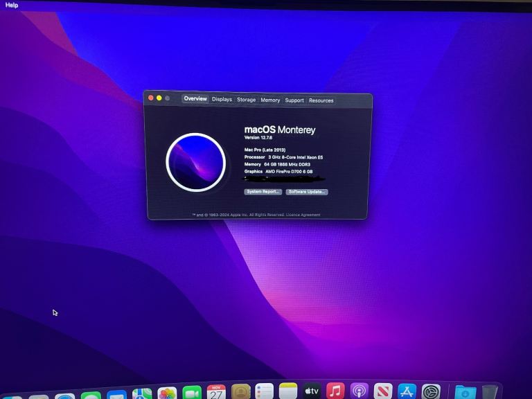Switch to the Storage tab
Screen dimensions: 532x399
247,100
